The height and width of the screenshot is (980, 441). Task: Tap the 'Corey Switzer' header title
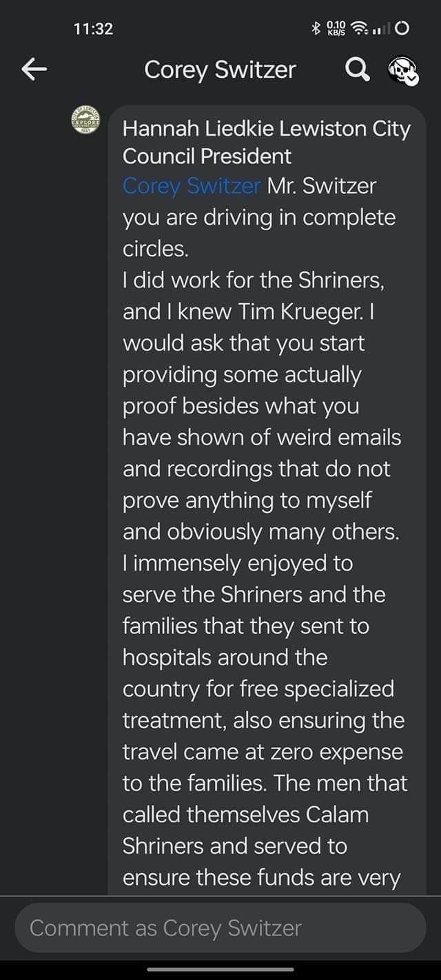click(220, 70)
